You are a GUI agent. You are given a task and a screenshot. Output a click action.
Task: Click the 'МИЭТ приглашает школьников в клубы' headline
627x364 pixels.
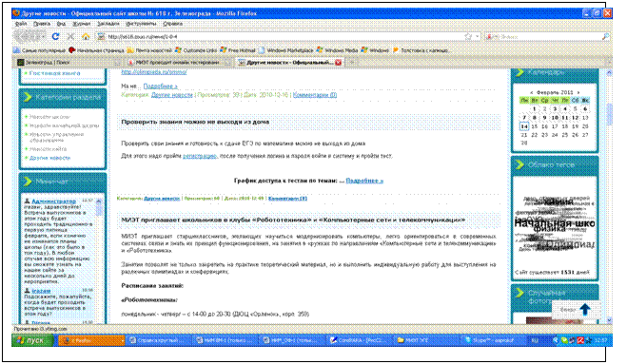click(x=293, y=220)
